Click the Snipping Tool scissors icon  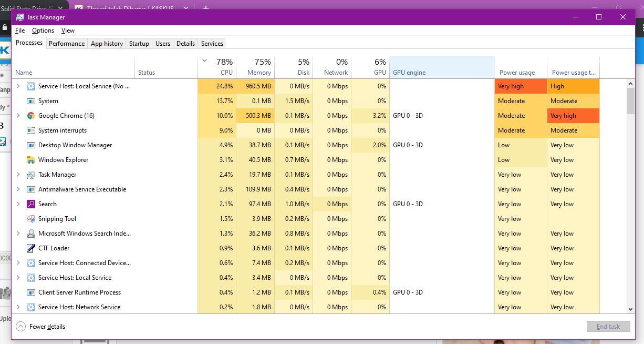pos(31,219)
